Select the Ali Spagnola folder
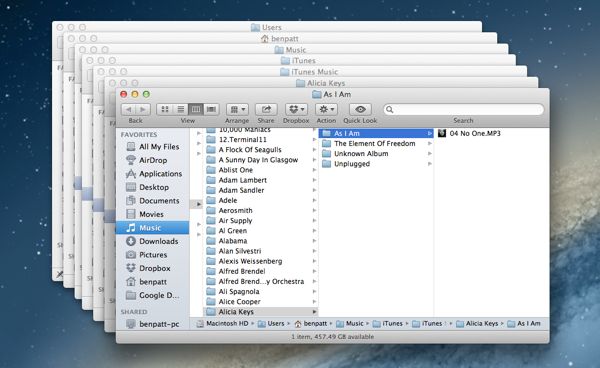600x368 pixels. tap(260, 291)
